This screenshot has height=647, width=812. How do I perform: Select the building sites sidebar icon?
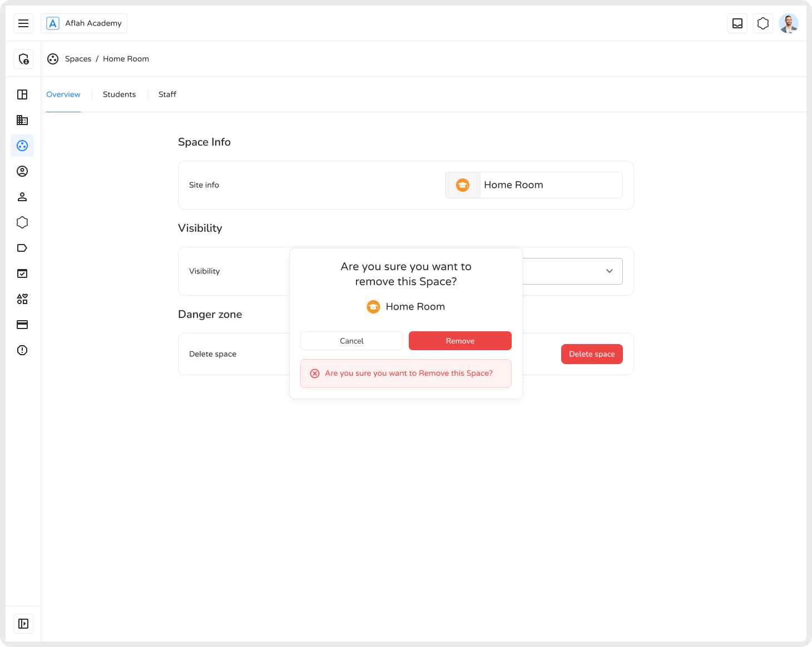click(x=22, y=120)
